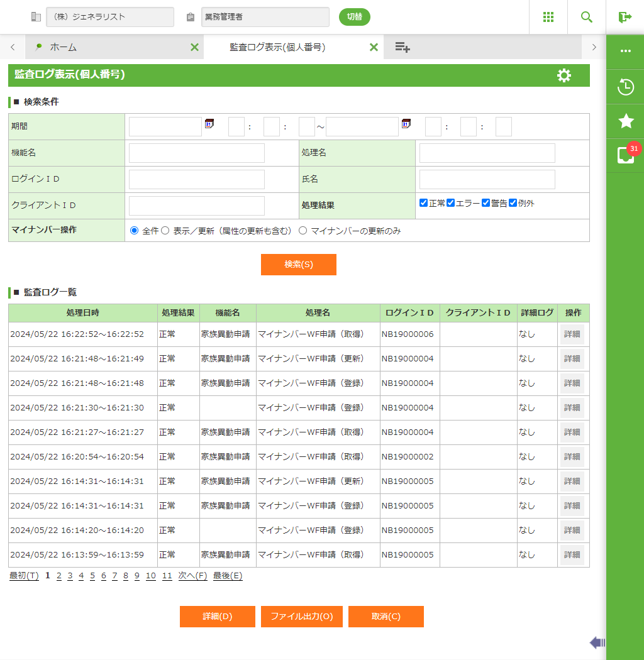Click the search magnifier icon in header

pyautogui.click(x=587, y=17)
